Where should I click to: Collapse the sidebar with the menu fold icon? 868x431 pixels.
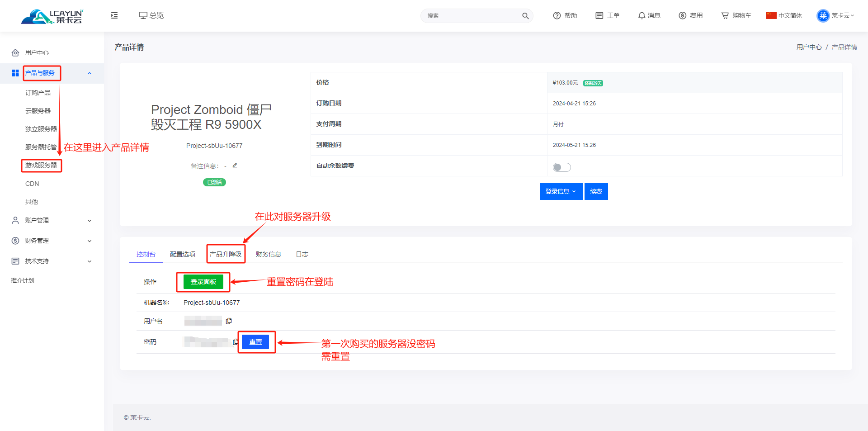[x=114, y=15]
